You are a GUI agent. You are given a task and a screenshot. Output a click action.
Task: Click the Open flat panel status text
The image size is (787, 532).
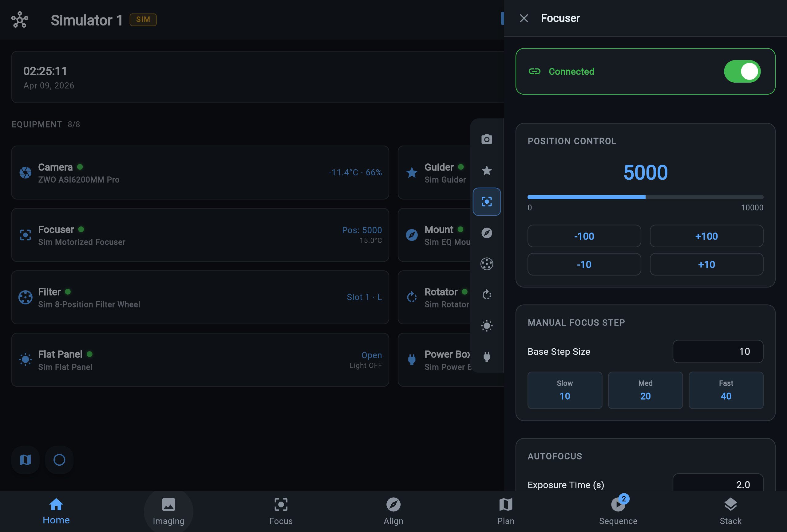point(371,355)
